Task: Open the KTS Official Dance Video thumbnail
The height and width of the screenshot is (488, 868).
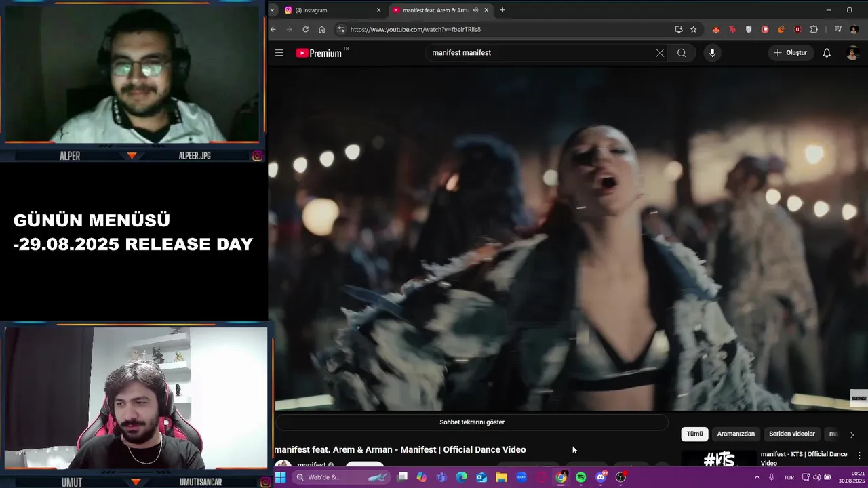Action: pos(719,459)
